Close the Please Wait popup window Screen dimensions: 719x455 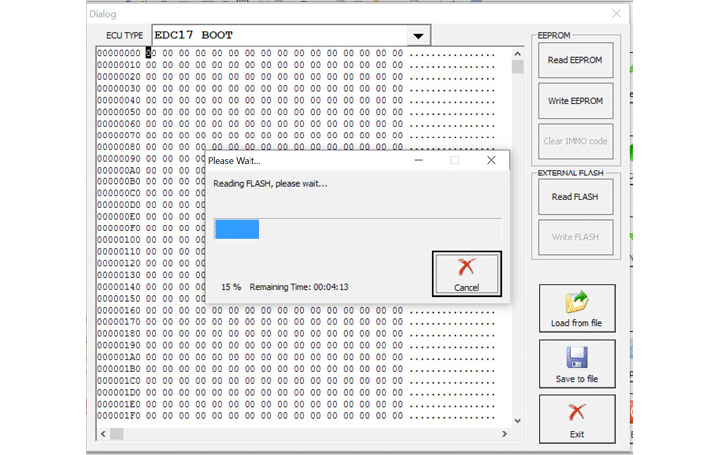[490, 160]
